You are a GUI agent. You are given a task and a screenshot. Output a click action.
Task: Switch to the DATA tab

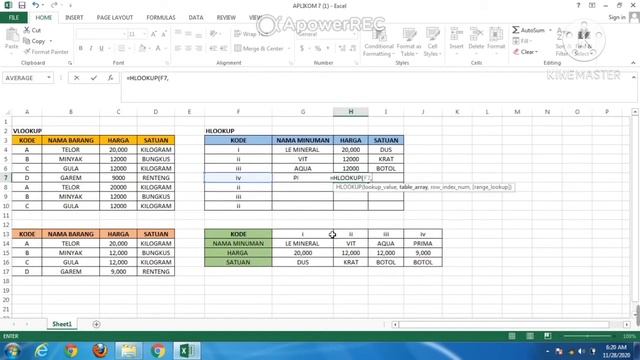tap(196, 18)
